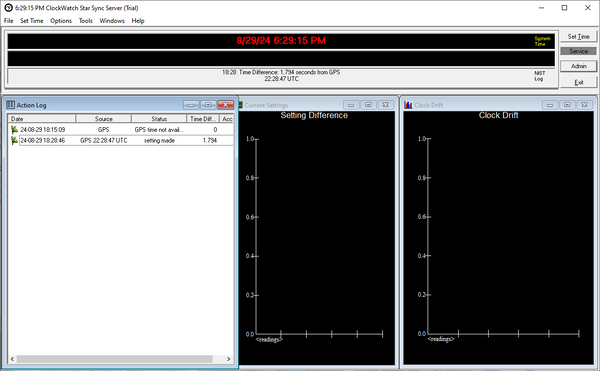This screenshot has height=371, width=600.
Task: Click the Current Settings window icon
Action: click(x=241, y=105)
